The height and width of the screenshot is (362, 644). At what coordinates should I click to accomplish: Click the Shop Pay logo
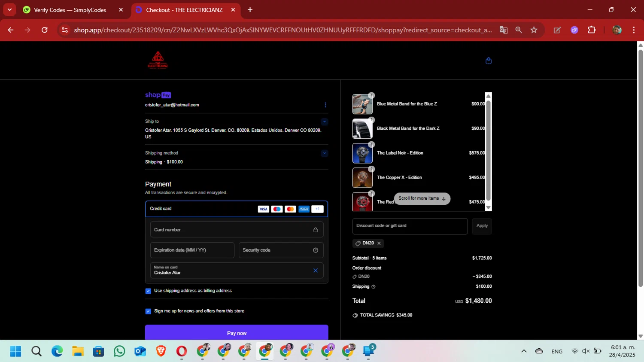pyautogui.click(x=158, y=95)
